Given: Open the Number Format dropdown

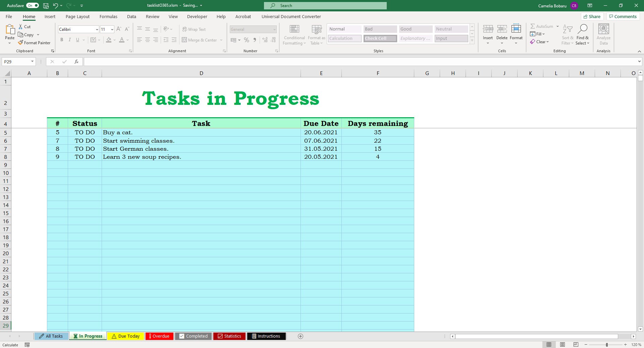Looking at the screenshot, I should coord(274,29).
